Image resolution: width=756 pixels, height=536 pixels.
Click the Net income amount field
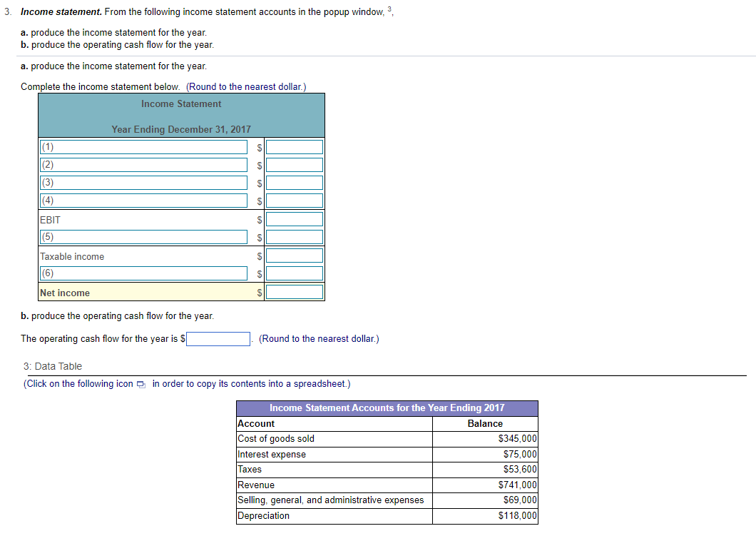294,291
